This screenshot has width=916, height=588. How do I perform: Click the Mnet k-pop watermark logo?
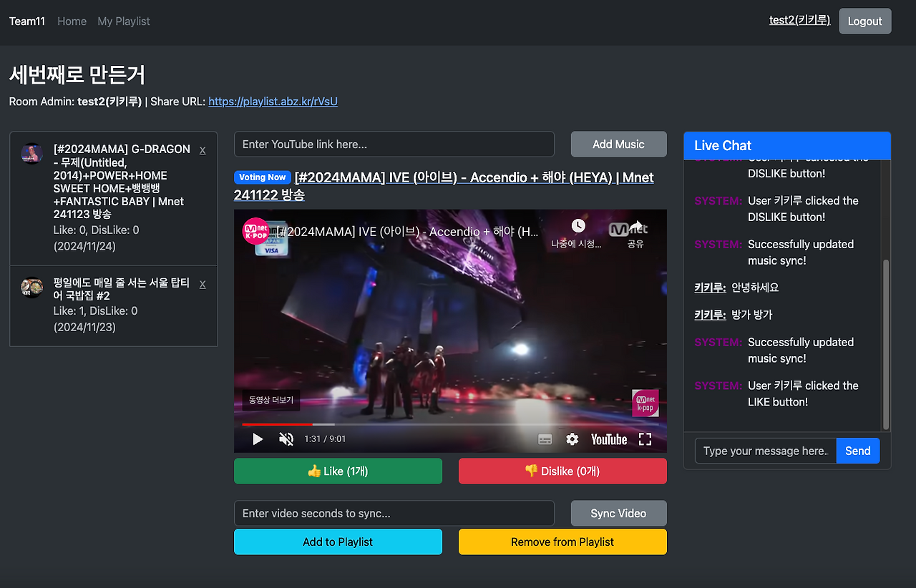click(645, 403)
